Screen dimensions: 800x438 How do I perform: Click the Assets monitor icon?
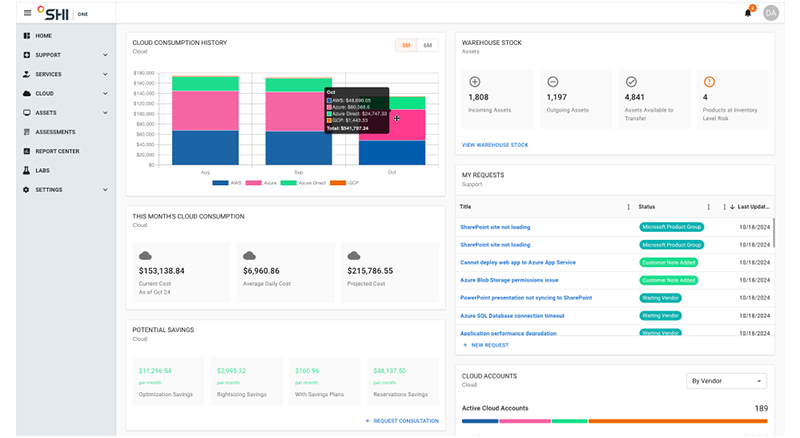[27, 113]
